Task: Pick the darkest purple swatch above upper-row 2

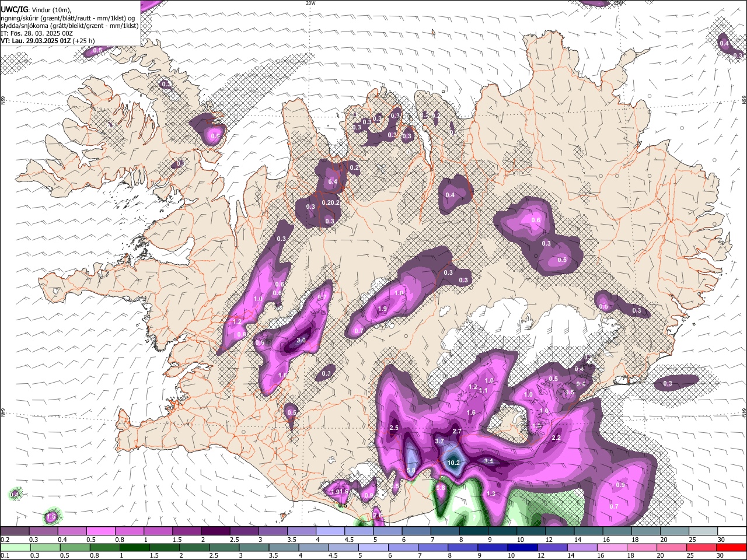Action: pyautogui.click(x=215, y=531)
